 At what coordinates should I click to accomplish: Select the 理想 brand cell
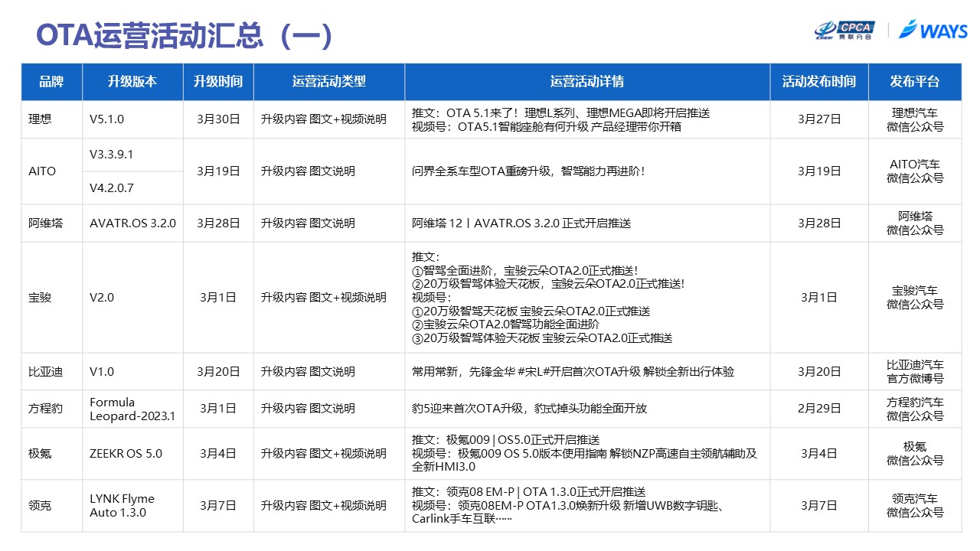tap(51, 119)
